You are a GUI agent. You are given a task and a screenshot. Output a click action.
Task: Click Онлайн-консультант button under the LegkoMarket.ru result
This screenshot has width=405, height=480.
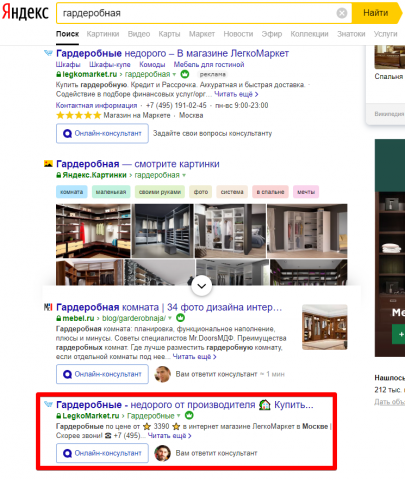102,453
